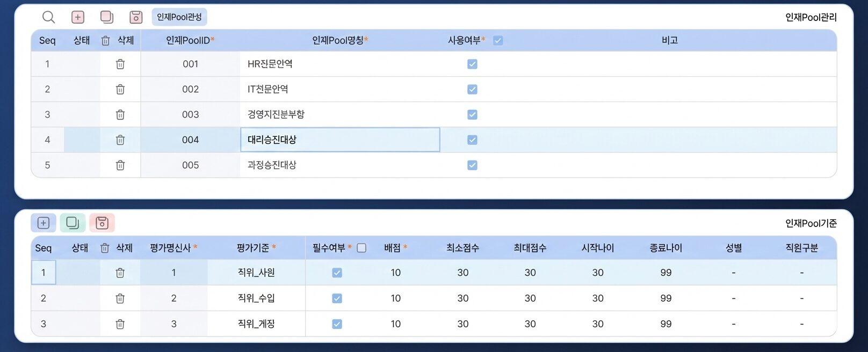Click the plus icon above 인재Pool기준 grid
868x352 pixels.
(43, 223)
